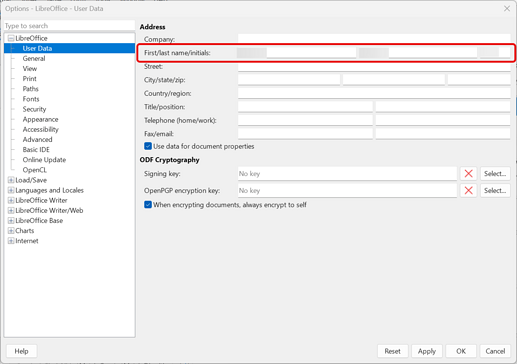Clear the Signing key with red X

pyautogui.click(x=468, y=174)
